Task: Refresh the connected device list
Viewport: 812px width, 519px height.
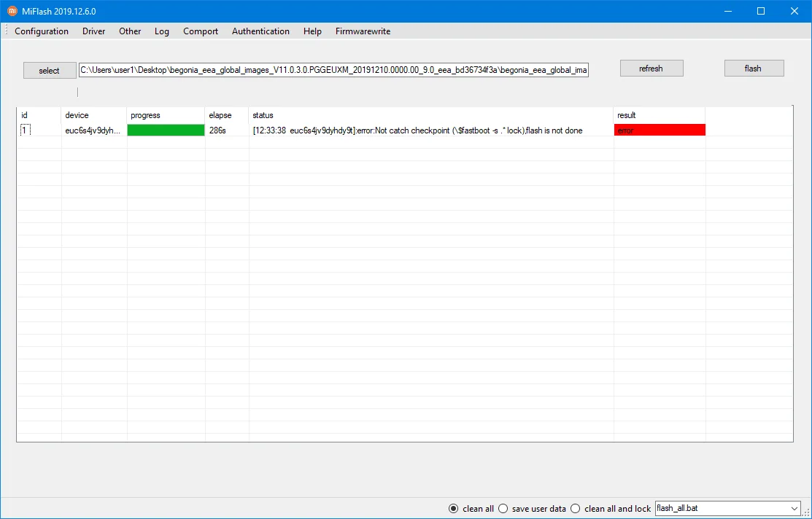Action: point(651,67)
